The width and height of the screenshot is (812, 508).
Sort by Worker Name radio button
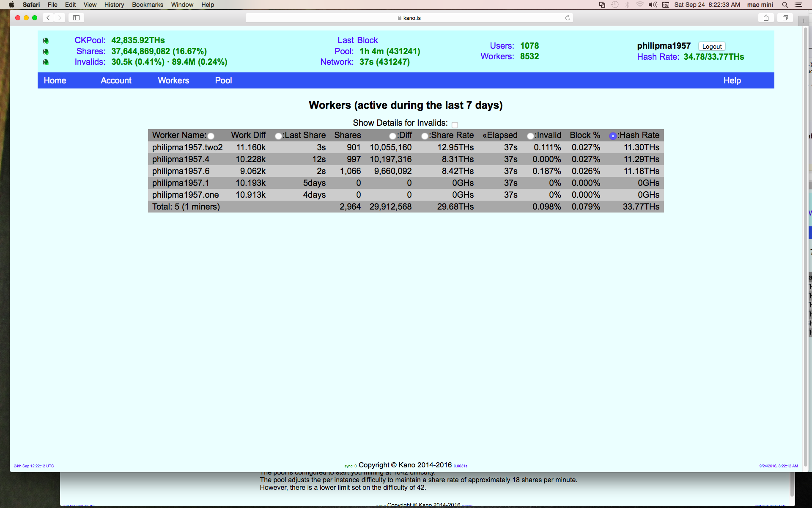coord(211,136)
